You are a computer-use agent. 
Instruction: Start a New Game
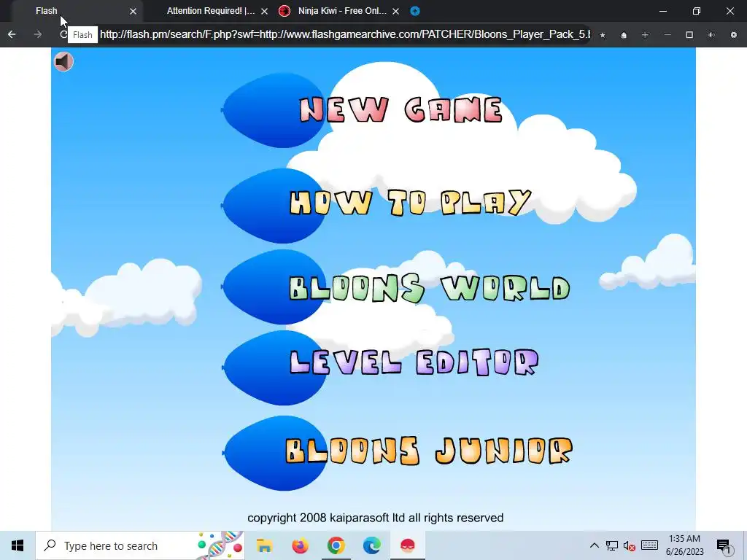click(x=400, y=110)
